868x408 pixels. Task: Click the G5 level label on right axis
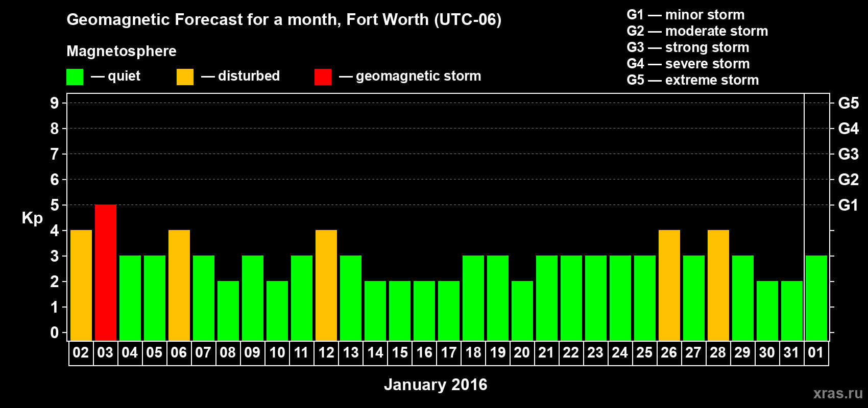pyautogui.click(x=848, y=103)
